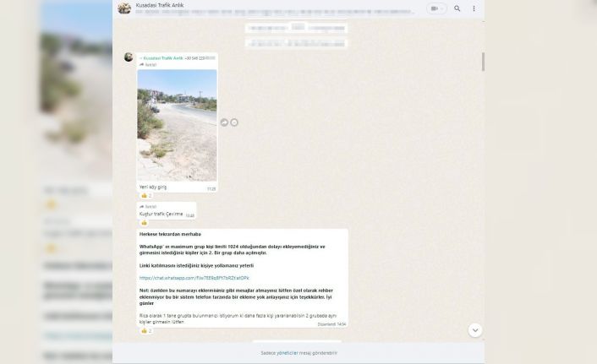Click the sender's profile picture beside photo
Screen dimensions: 597x364
pos(129,57)
